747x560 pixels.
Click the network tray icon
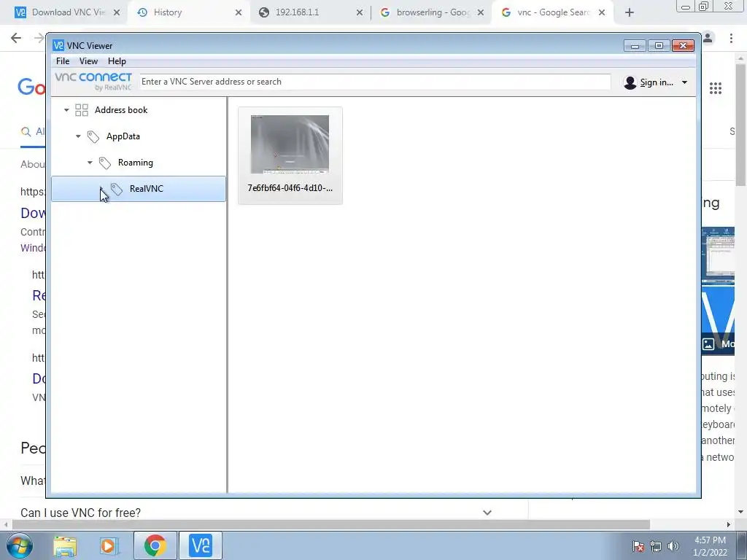pyautogui.click(x=656, y=546)
